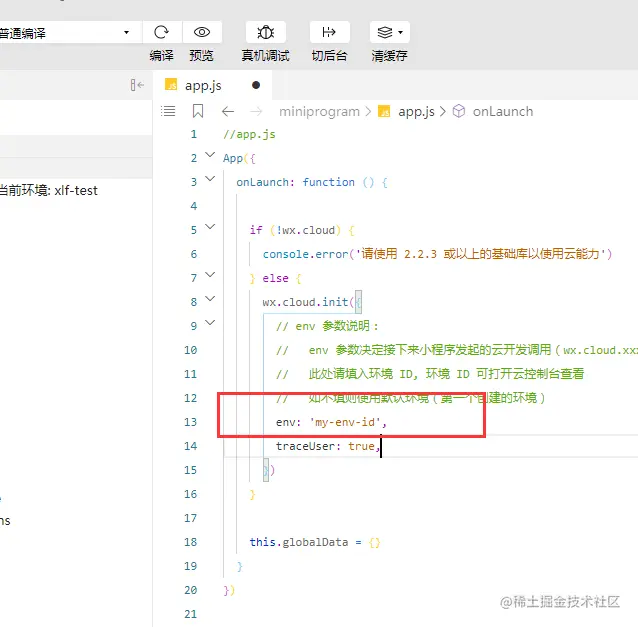The image size is (638, 627).
Task: Open preview with the eye icon
Action: [x=202, y=32]
